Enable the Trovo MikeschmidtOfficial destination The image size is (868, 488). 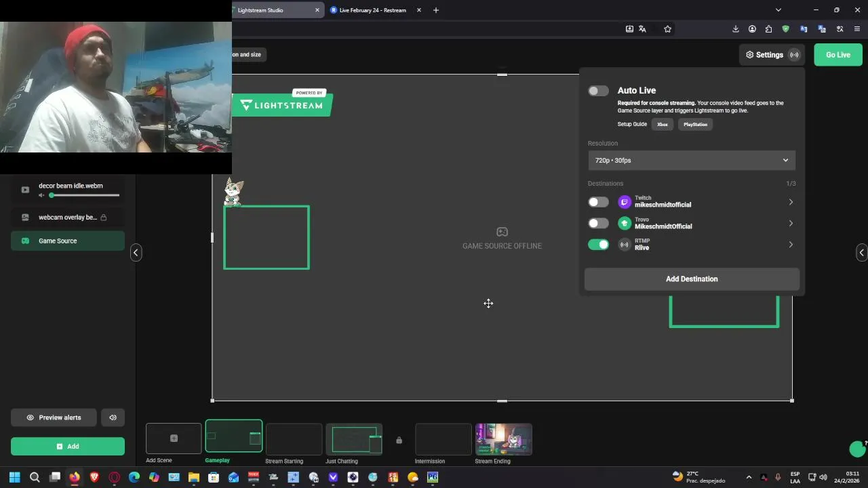(x=598, y=223)
